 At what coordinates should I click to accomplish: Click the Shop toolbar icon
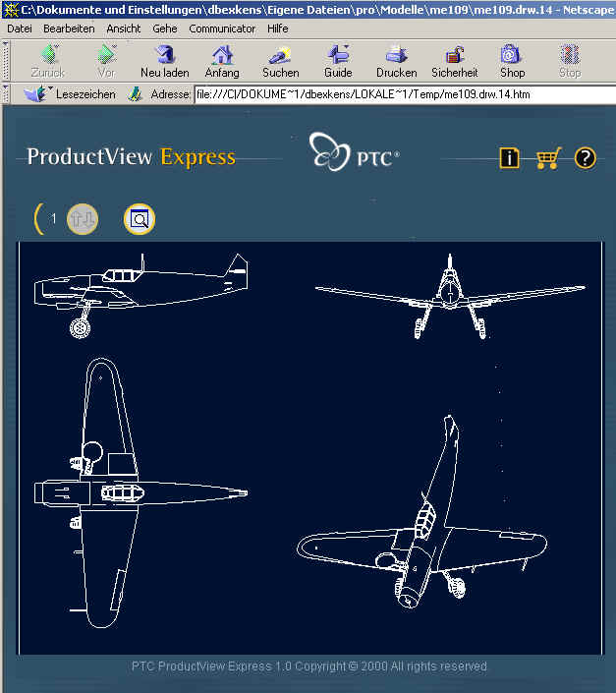click(x=512, y=61)
